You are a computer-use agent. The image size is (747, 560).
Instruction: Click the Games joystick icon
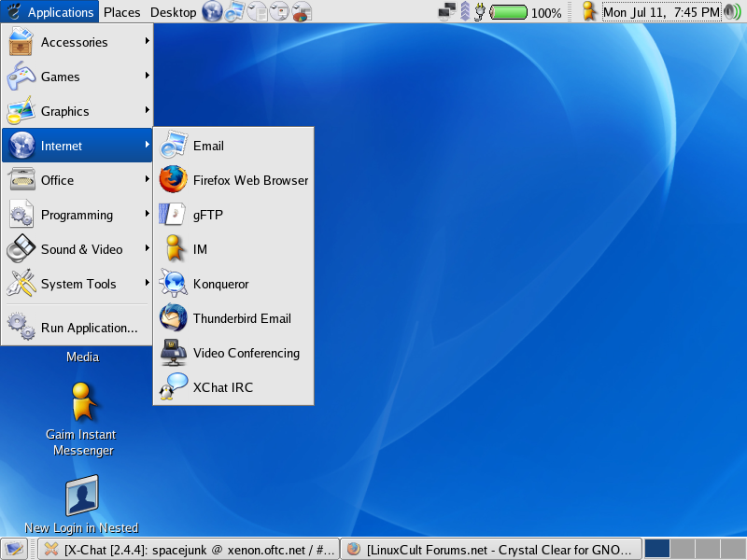coord(21,76)
